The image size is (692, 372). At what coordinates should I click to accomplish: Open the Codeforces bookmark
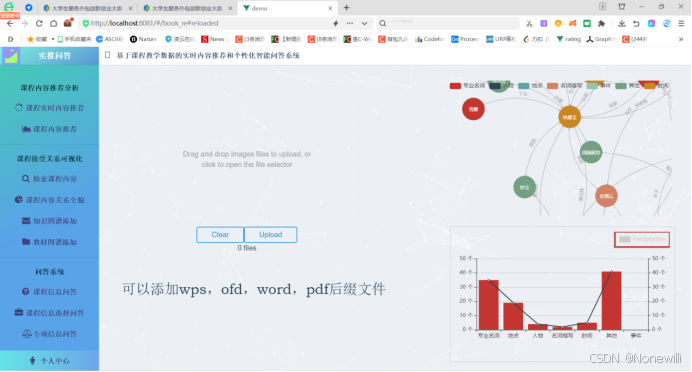tap(429, 39)
